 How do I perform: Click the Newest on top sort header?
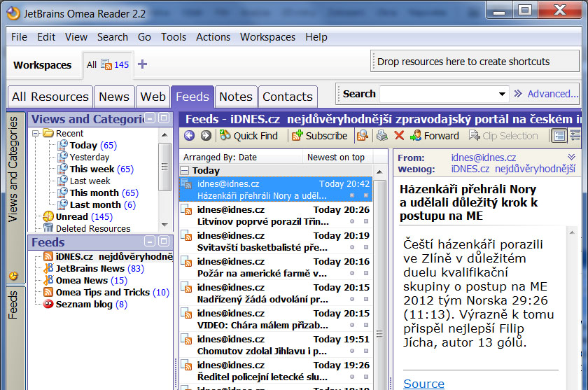coord(339,157)
